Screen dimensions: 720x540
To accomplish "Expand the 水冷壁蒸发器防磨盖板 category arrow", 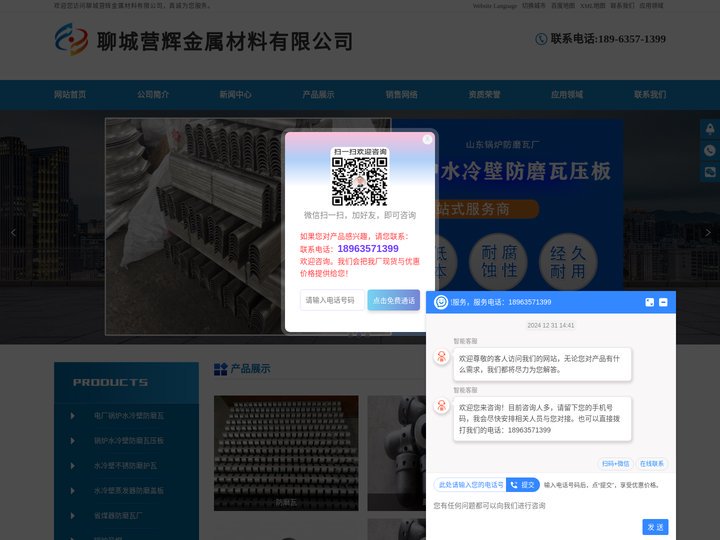I will [73, 491].
